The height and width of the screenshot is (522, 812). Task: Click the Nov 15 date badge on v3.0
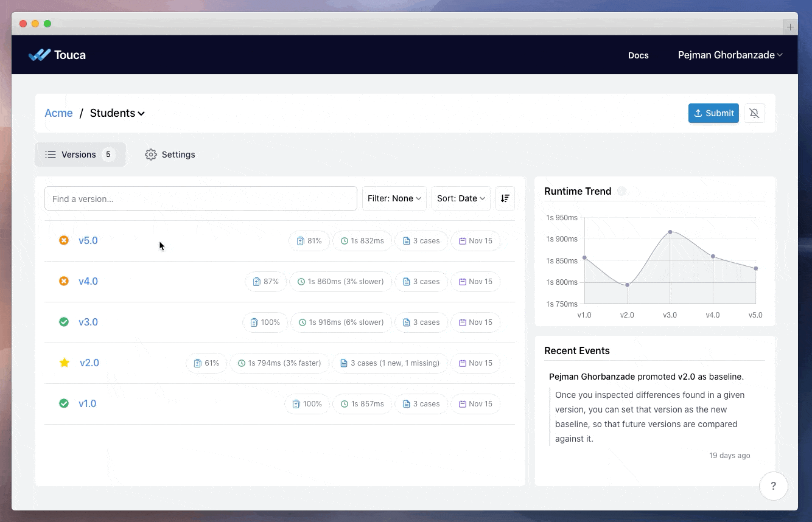pos(475,322)
